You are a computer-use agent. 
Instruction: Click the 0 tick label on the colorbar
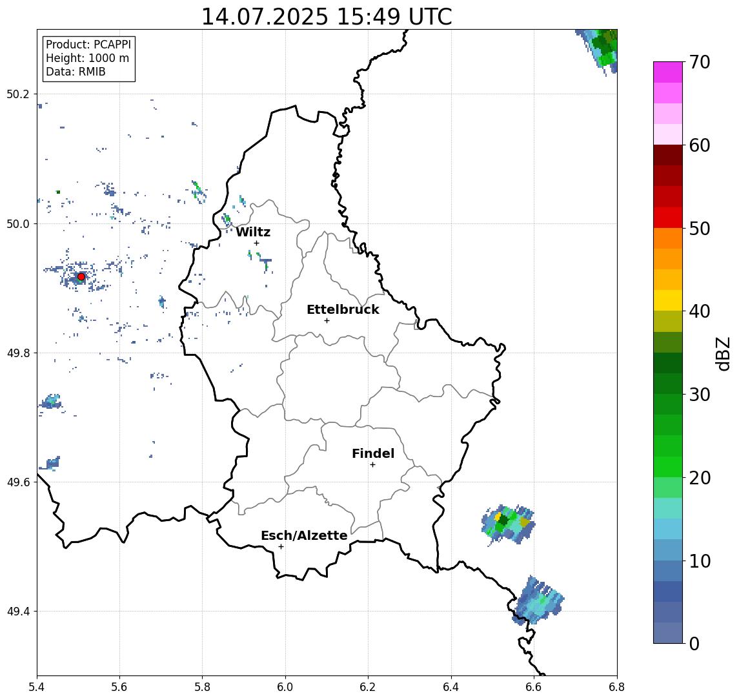[x=694, y=643]
